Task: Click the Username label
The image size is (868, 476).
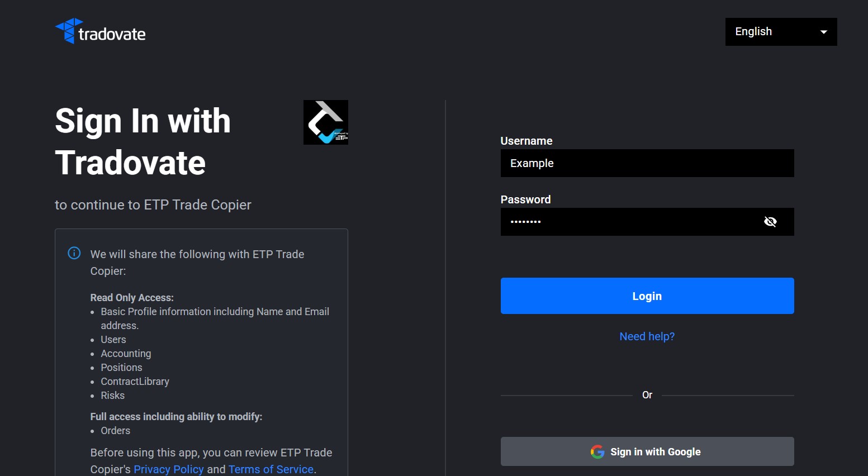Action: 526,141
